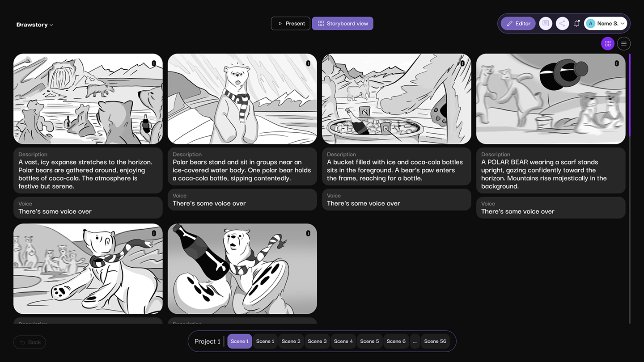The height and width of the screenshot is (362, 644).
Task: Open the Scene 3 tab
Action: pyautogui.click(x=317, y=341)
